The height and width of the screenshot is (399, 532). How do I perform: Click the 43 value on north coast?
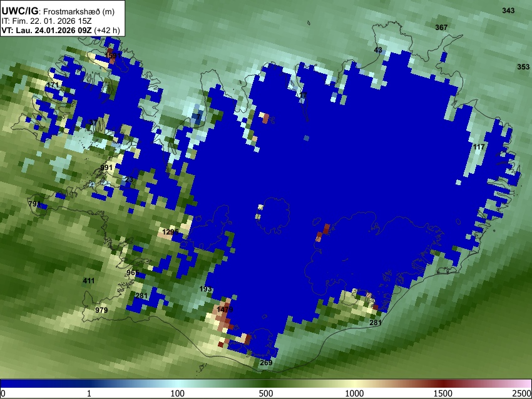pos(378,50)
